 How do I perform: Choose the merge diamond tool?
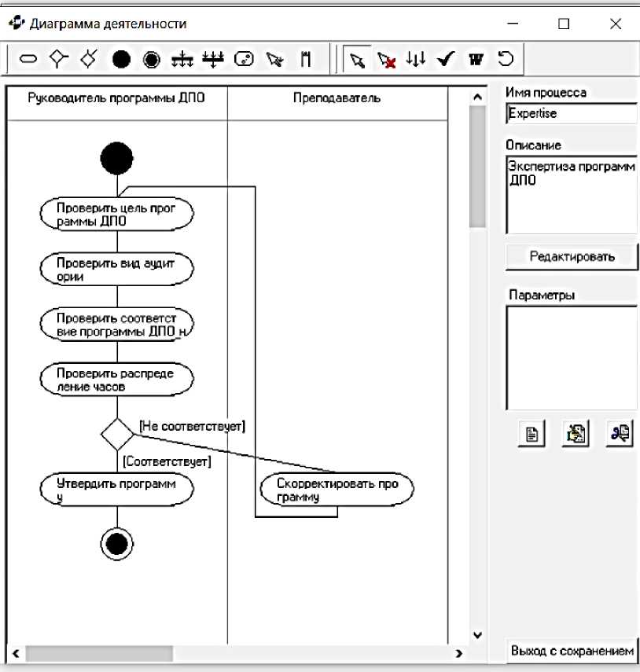(x=89, y=59)
